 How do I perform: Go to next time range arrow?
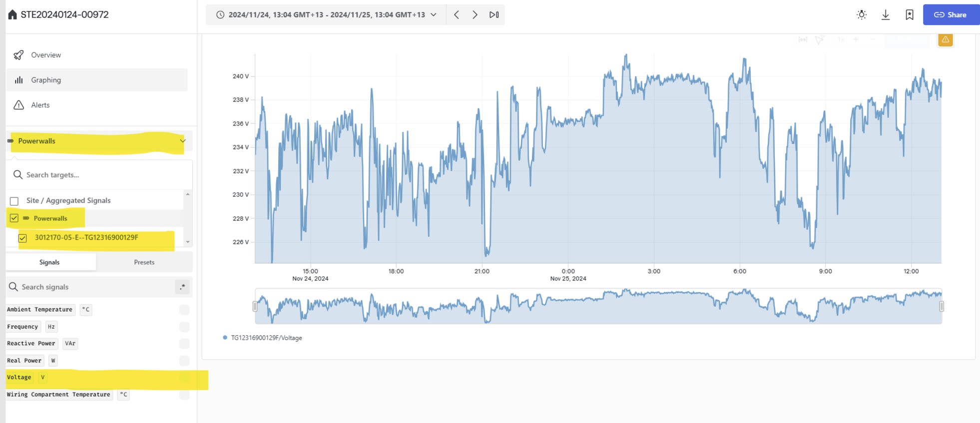(475, 15)
